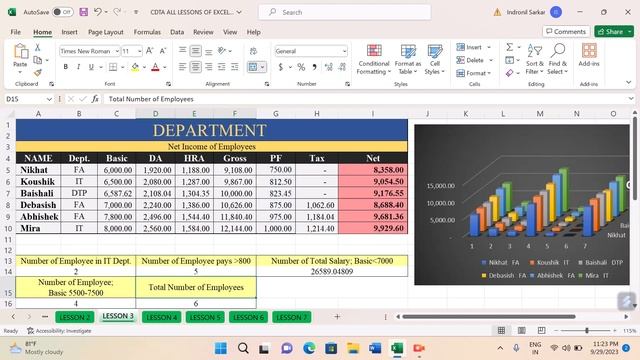Open Format cells button
Viewport: 640px width, 360px height.
(475, 73)
